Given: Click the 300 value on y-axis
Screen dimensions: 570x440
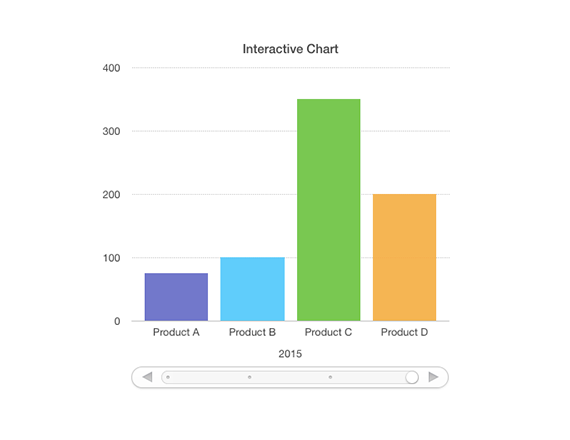Looking at the screenshot, I should [111, 131].
